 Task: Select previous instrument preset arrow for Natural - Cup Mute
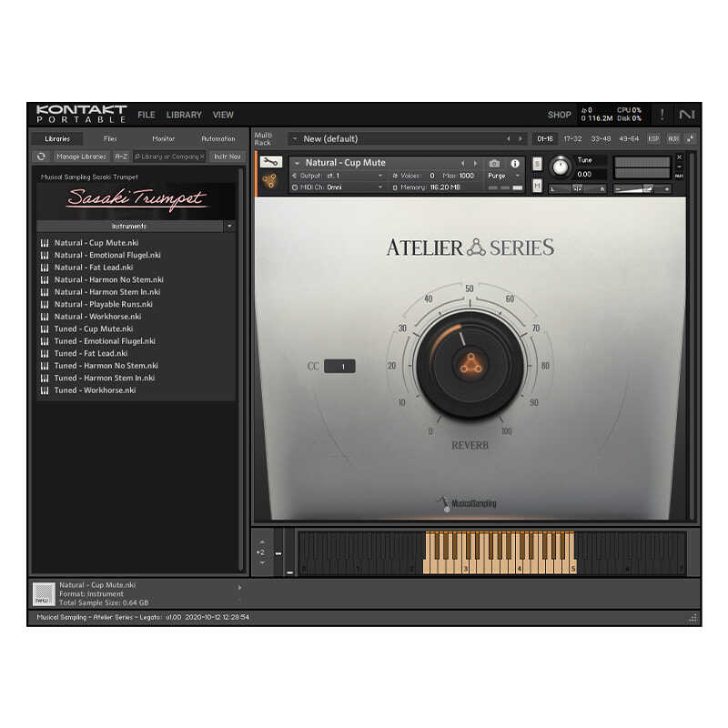pyautogui.click(x=462, y=164)
